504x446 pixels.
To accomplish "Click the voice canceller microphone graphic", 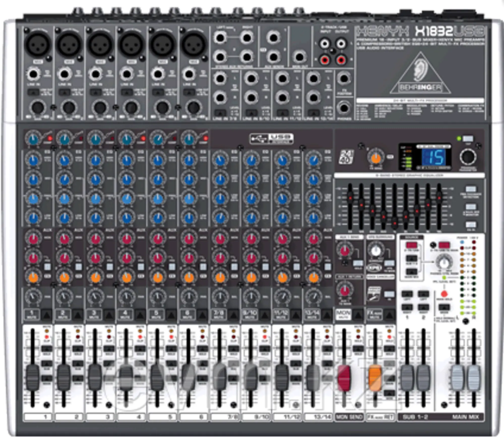I will (374, 294).
